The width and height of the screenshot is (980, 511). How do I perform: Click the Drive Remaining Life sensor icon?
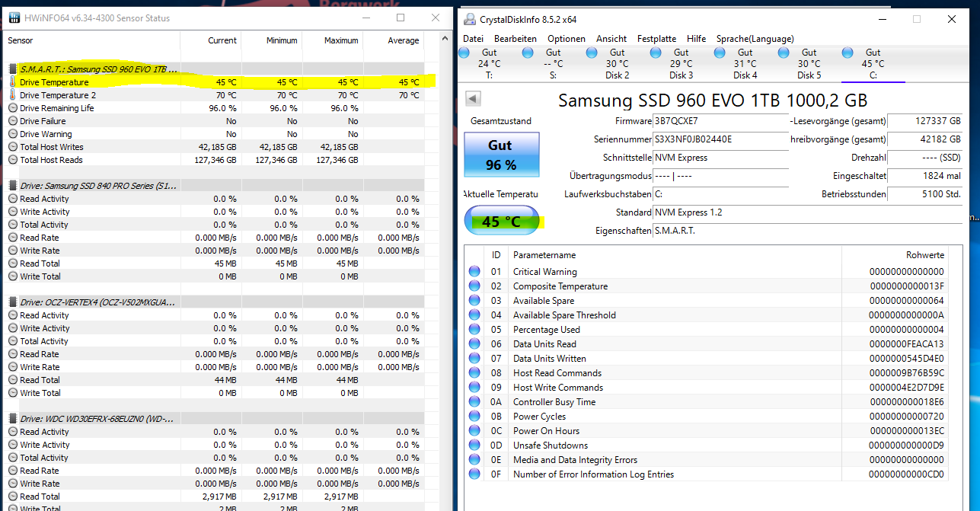point(13,108)
